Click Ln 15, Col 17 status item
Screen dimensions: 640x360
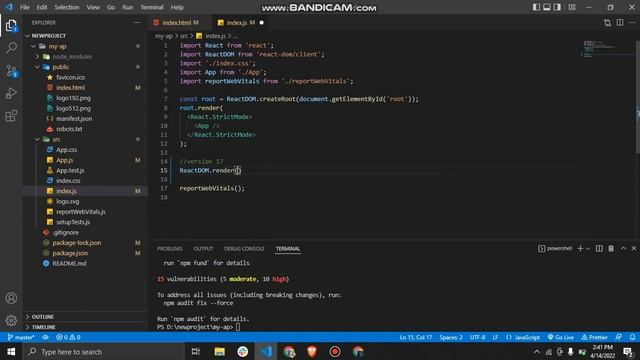tap(416, 338)
